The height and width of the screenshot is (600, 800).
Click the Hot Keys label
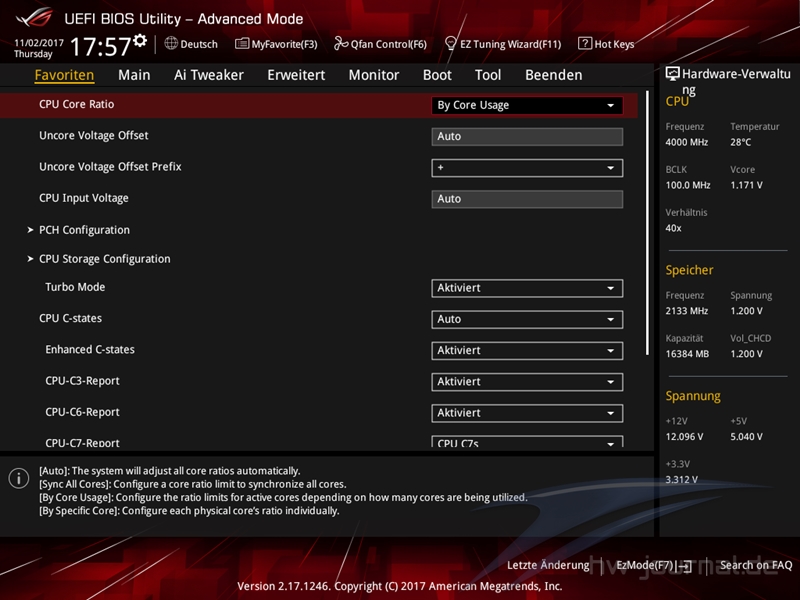pos(614,44)
